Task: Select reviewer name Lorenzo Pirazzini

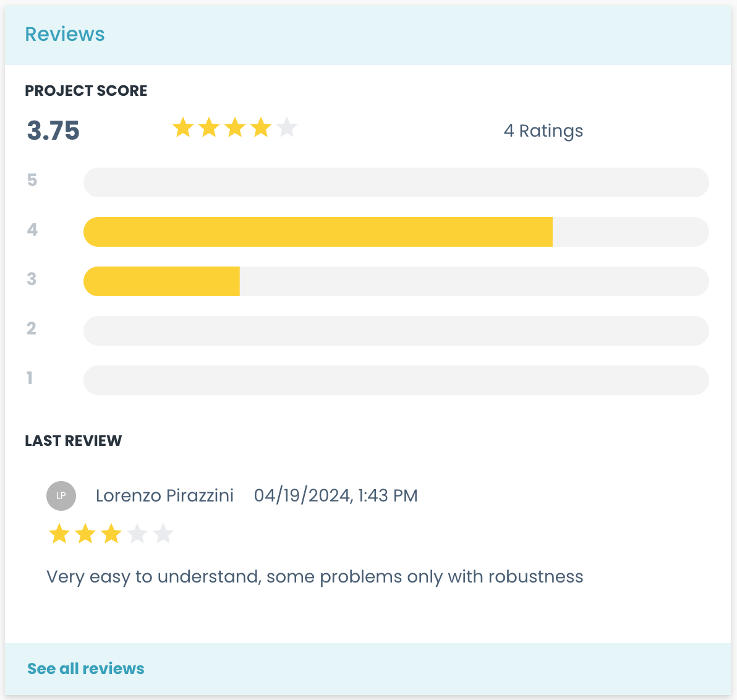Action: click(164, 495)
